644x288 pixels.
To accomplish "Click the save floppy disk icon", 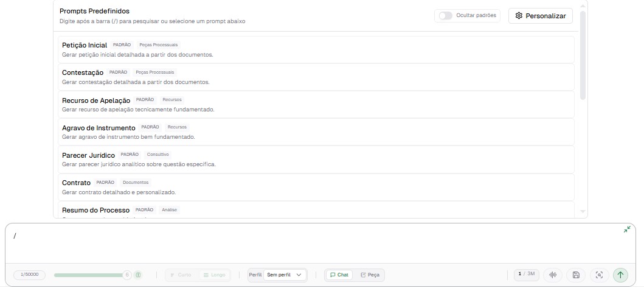I will 576,275.
